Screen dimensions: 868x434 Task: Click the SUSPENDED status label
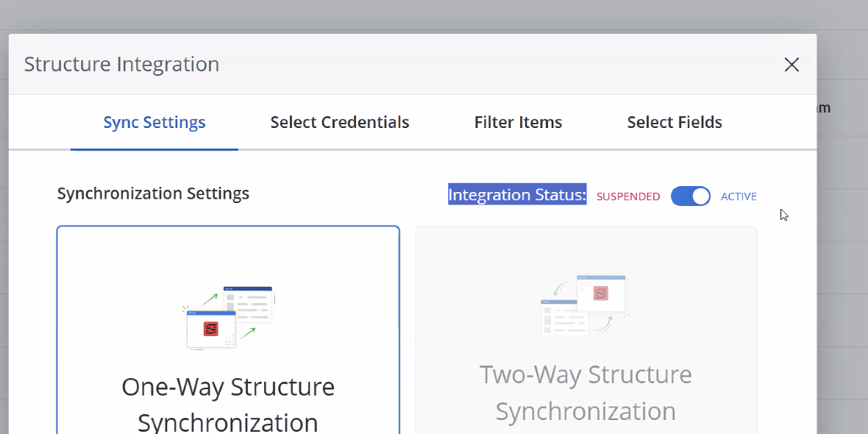[x=627, y=196]
